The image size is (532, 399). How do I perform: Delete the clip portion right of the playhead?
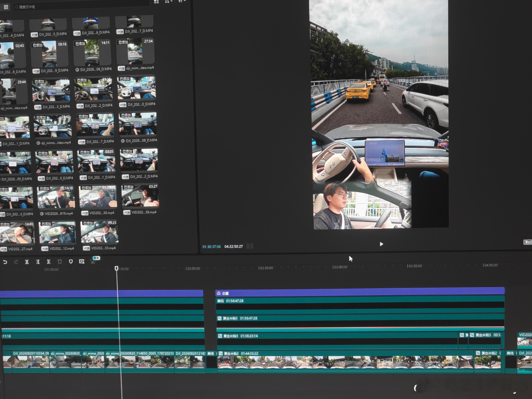(49, 262)
